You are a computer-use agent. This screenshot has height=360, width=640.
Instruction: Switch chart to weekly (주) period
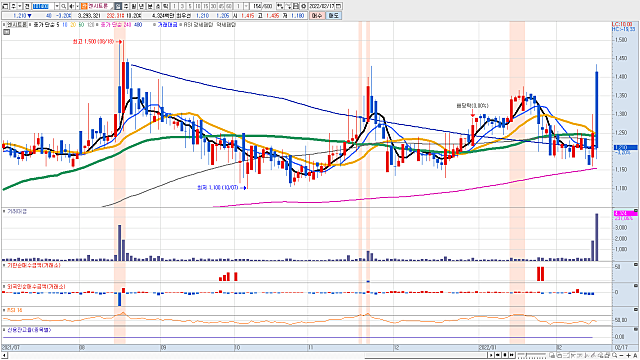click(126, 6)
